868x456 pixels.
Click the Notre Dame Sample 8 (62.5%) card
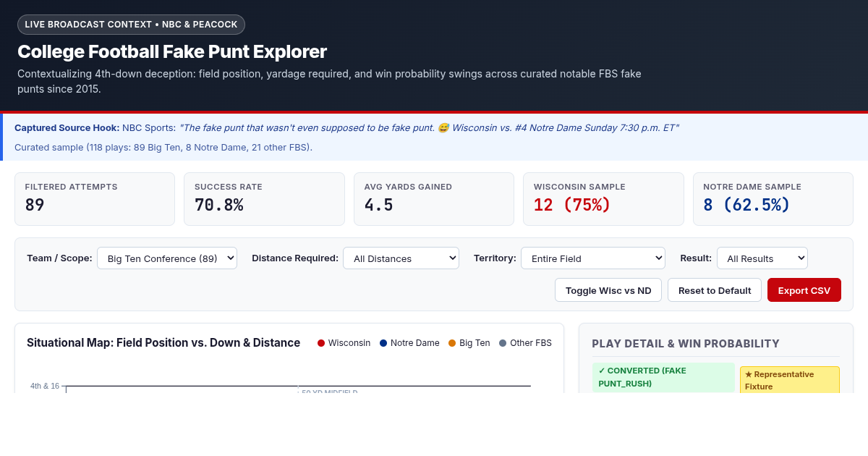coord(773,199)
